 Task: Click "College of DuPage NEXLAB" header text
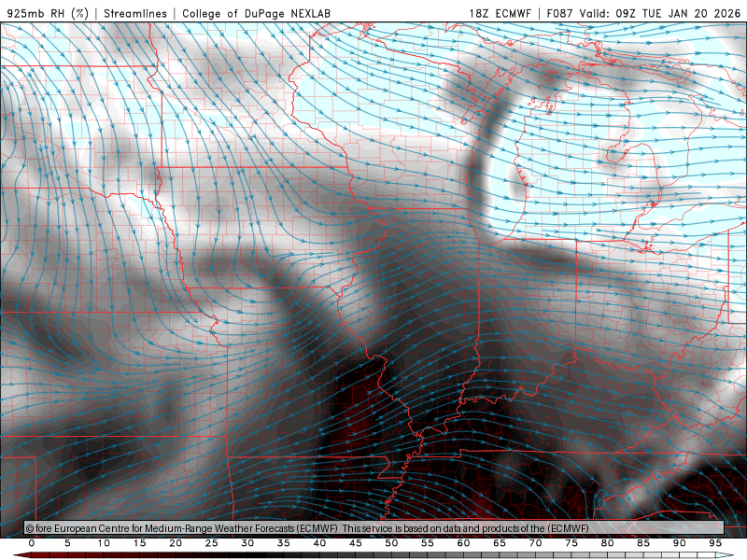click(x=256, y=13)
